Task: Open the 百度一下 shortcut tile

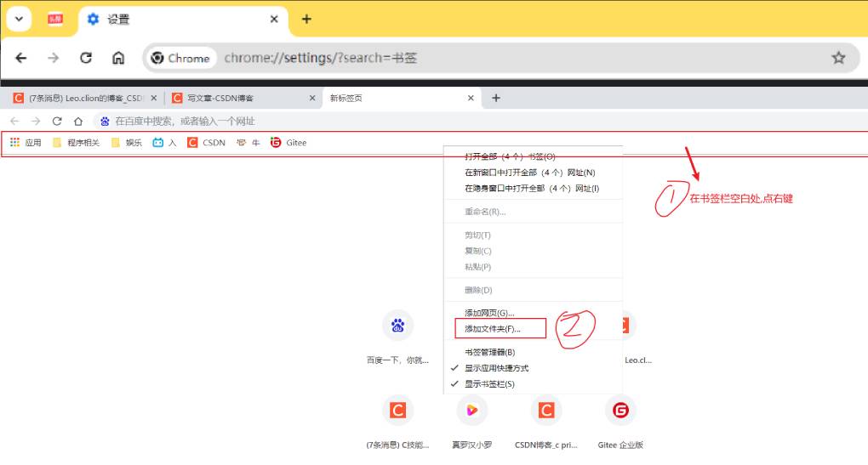Action: (x=397, y=336)
